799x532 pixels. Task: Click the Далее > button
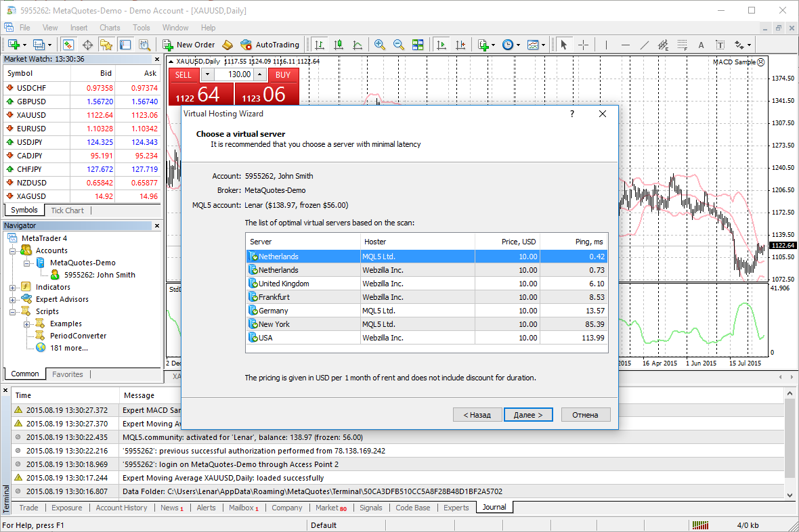tap(528, 414)
